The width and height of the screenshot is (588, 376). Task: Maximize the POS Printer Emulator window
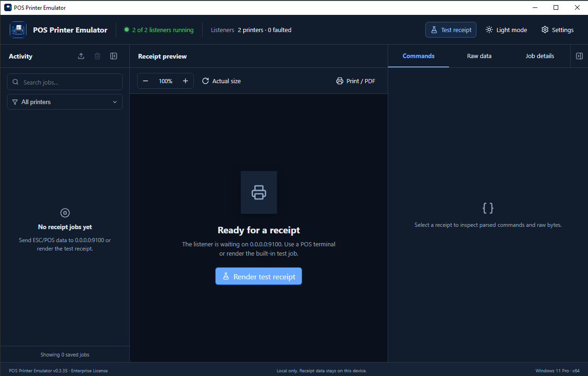556,7
